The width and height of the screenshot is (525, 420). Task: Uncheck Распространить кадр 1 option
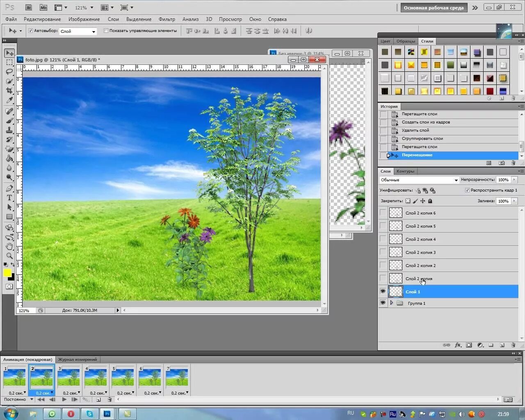467,190
